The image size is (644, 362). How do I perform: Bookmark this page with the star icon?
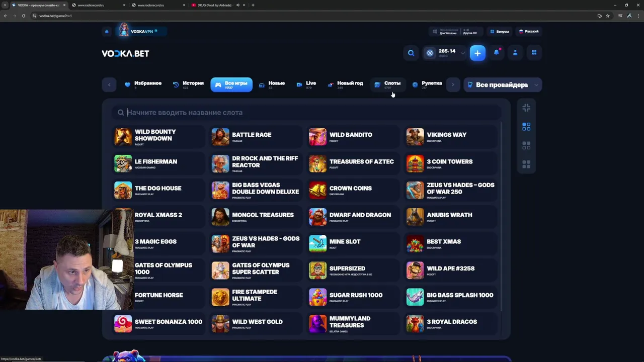[608, 16]
